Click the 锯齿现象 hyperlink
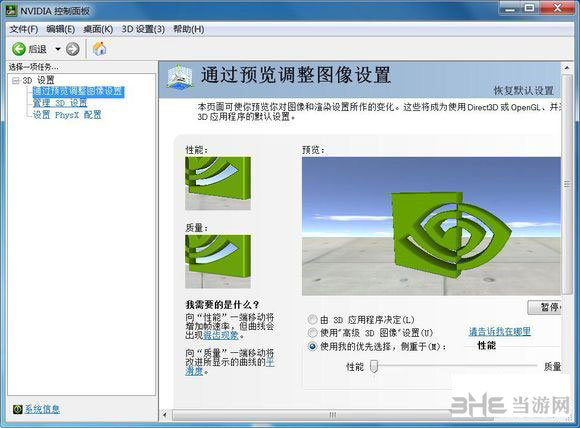The image size is (580, 428). click(220, 335)
